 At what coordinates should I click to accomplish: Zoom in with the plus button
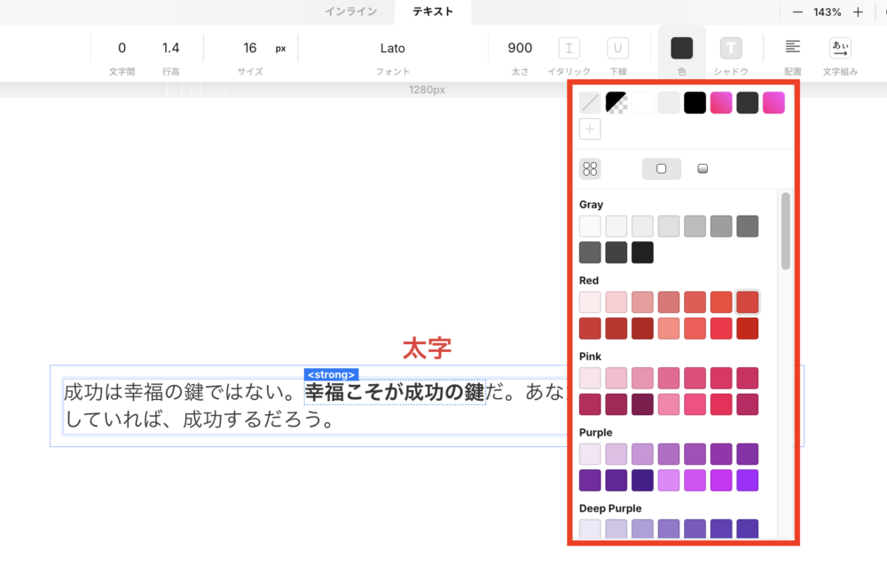(x=858, y=12)
